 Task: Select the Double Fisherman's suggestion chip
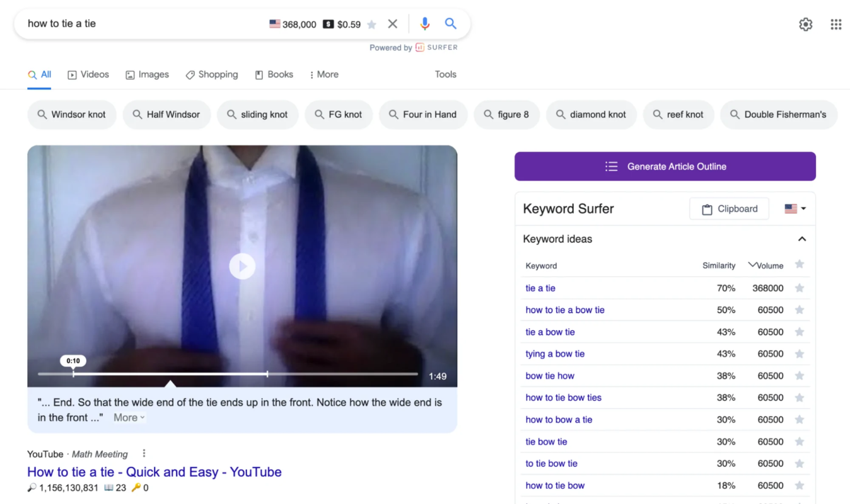[779, 115]
